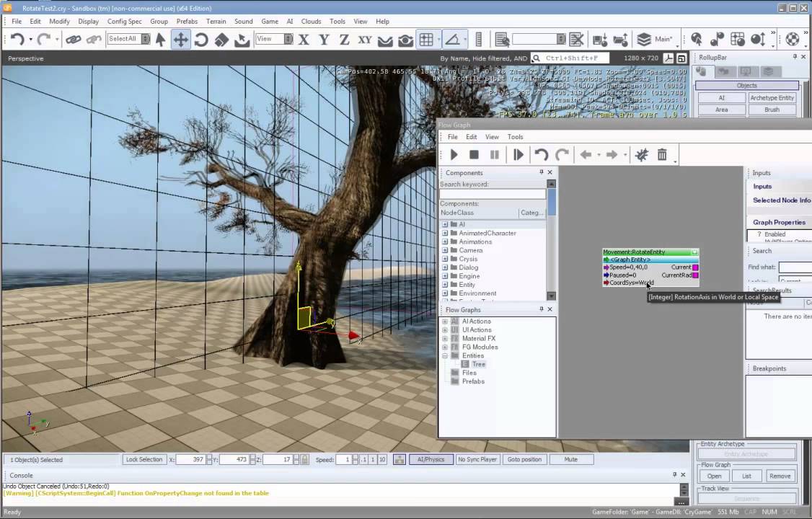This screenshot has width=812, height=519.
Task: Activate the Move tool (cross arrows)
Action: tap(181, 40)
